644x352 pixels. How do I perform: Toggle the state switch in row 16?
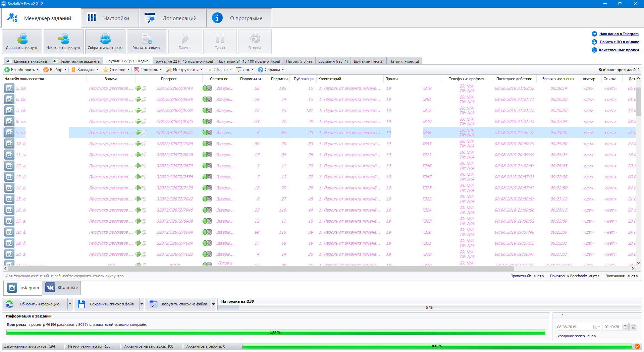207,210
